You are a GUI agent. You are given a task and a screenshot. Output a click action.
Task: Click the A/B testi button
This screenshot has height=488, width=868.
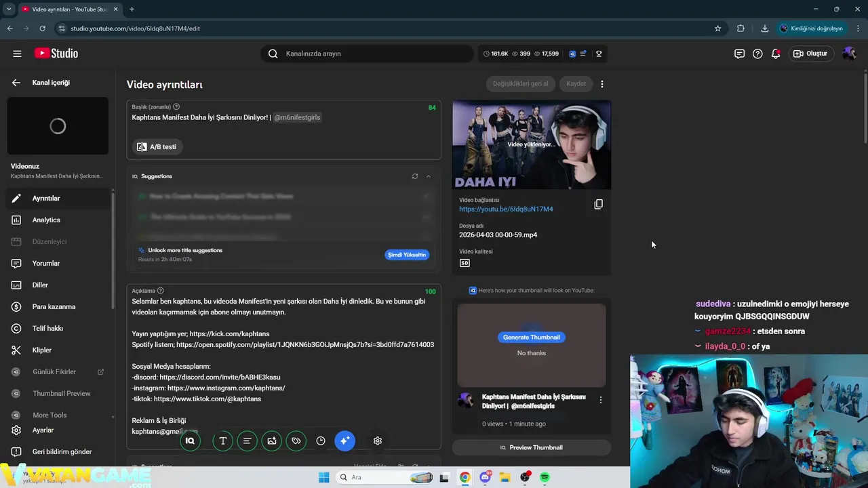(x=158, y=147)
